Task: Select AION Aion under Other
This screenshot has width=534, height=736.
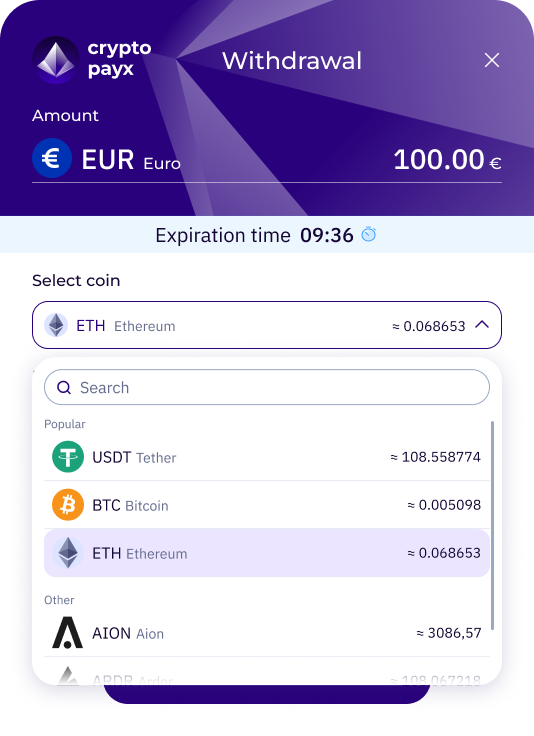Action: click(267, 633)
